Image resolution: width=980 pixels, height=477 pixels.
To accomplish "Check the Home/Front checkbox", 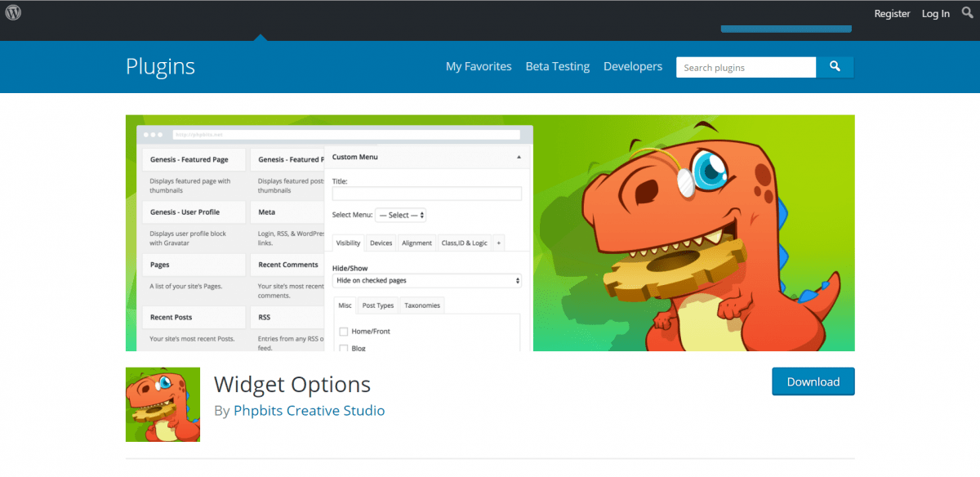I will click(344, 332).
